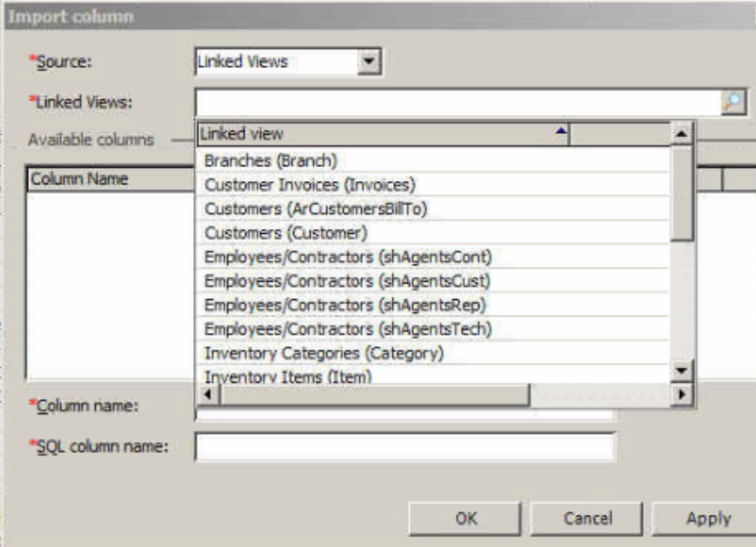
Task: Select Employees/Contractors (shAgentsCust) row
Action: point(433,281)
